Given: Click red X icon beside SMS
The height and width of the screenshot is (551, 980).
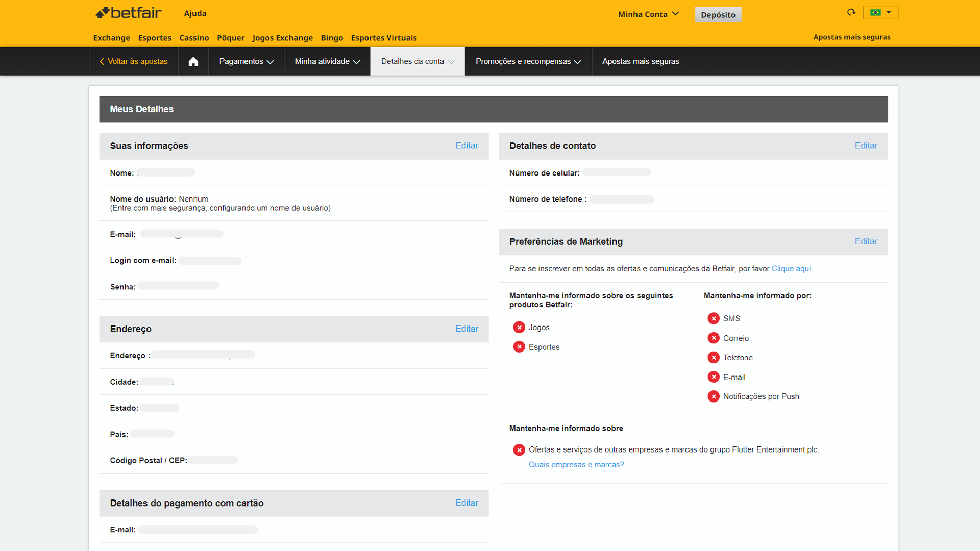Looking at the screenshot, I should pos(714,318).
